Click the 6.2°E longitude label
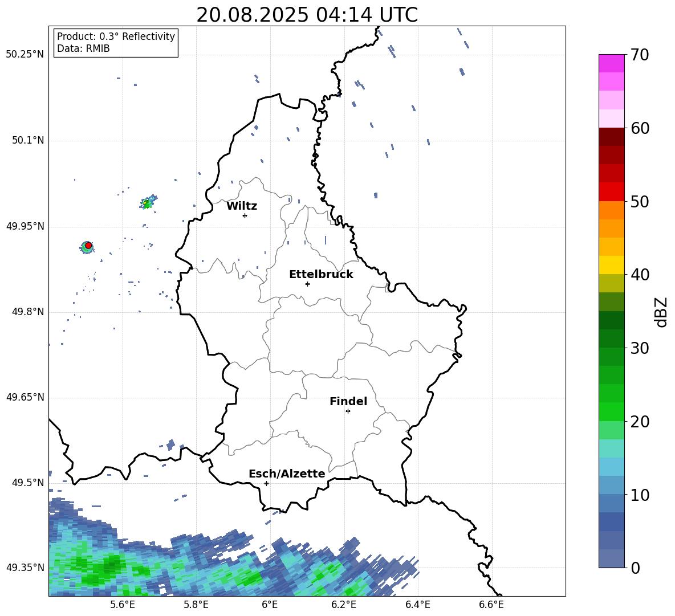Viewport: 675px width, 616px height. (x=344, y=605)
